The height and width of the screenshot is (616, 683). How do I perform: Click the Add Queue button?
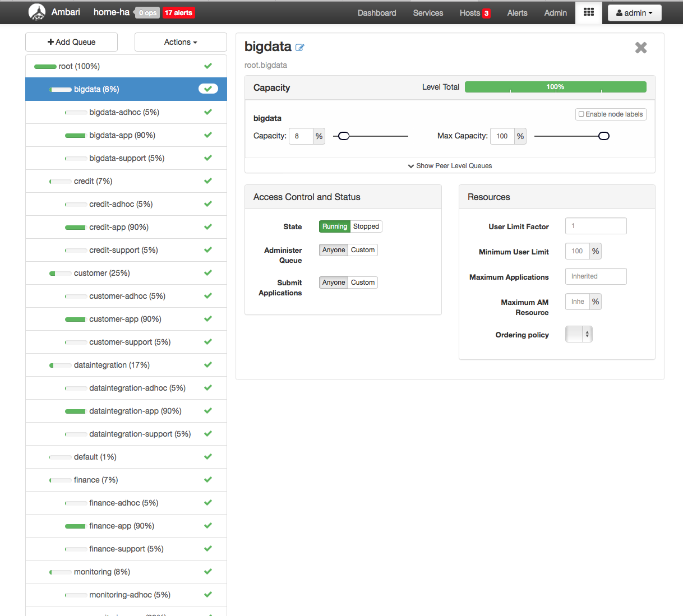(71, 42)
